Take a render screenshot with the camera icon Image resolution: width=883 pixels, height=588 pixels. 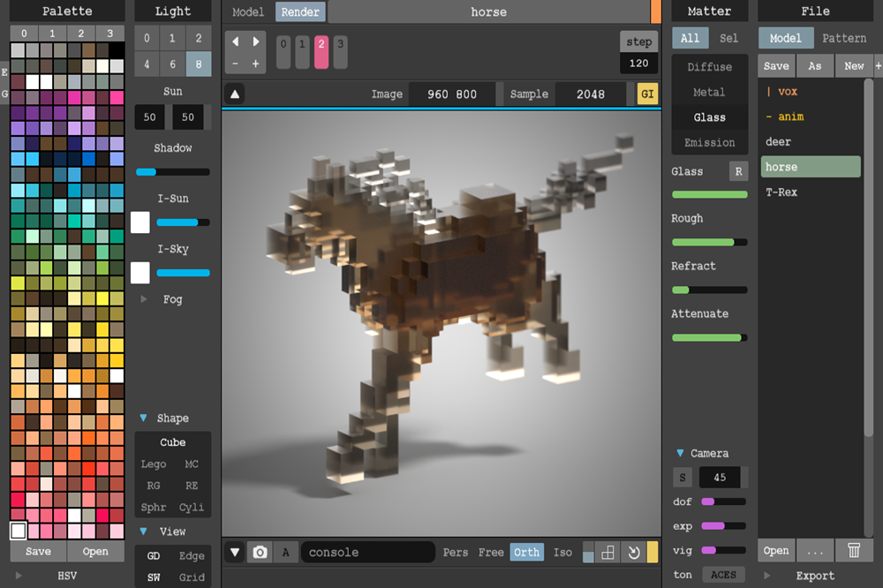click(x=260, y=552)
